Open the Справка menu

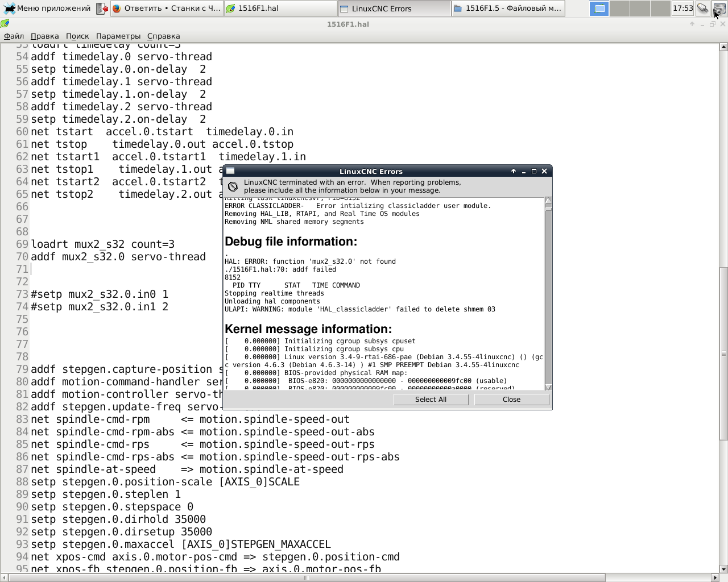coord(163,36)
